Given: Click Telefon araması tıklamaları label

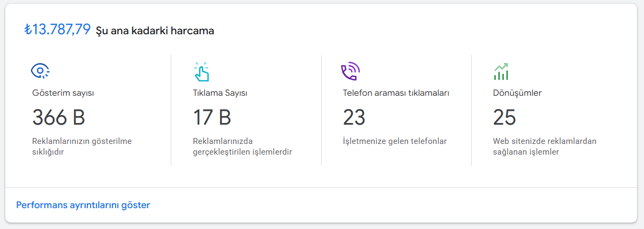Looking at the screenshot, I should (x=396, y=93).
